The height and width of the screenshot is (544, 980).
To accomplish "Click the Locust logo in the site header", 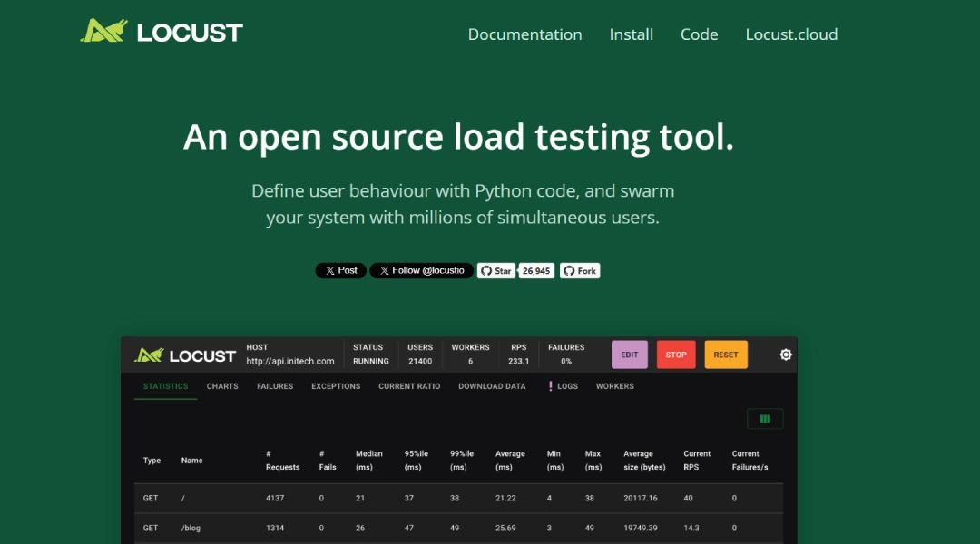I will pyautogui.click(x=162, y=34).
